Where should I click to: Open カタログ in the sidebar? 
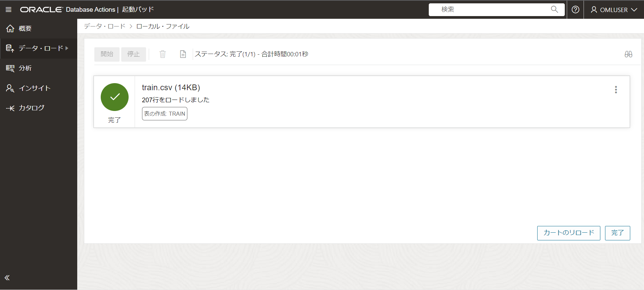click(39, 108)
